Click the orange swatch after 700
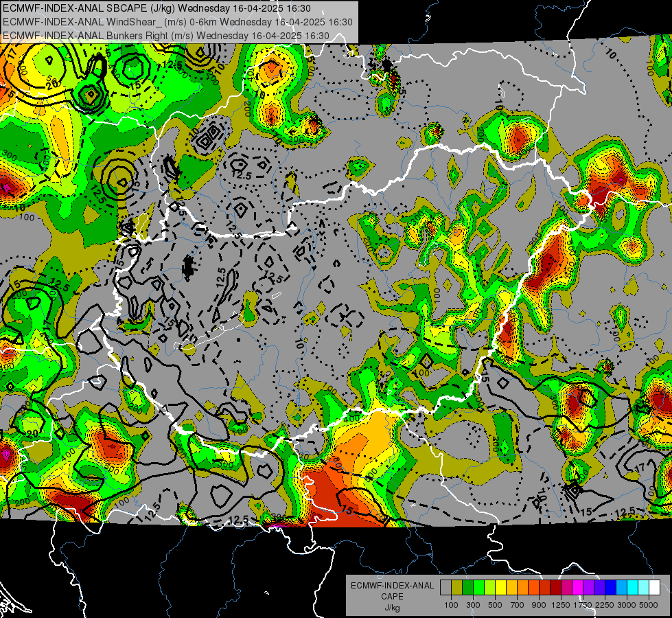The width and height of the screenshot is (672, 618). coord(523,588)
